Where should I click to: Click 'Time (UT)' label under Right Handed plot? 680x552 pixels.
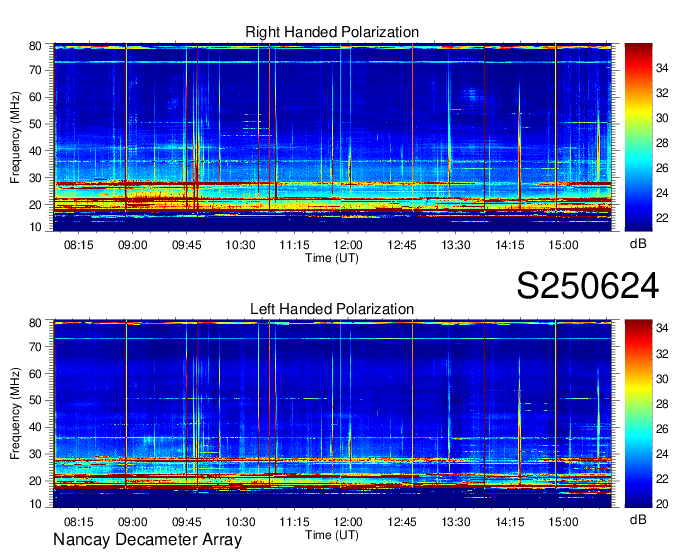332,258
